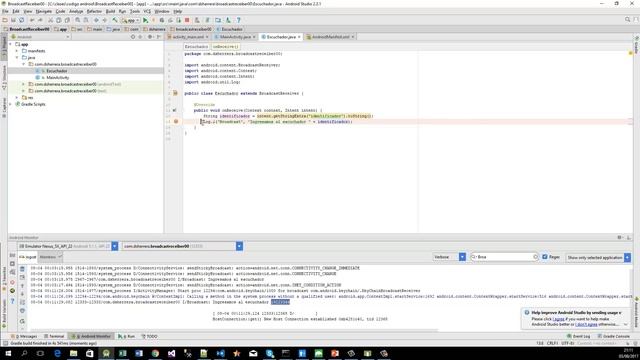
Task: Open the Gradle Console
Action: tap(613, 336)
